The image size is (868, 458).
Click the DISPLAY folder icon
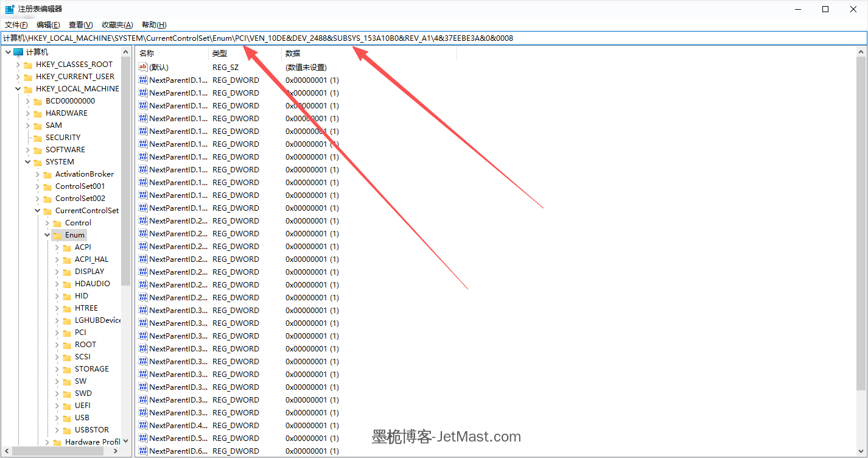click(67, 272)
